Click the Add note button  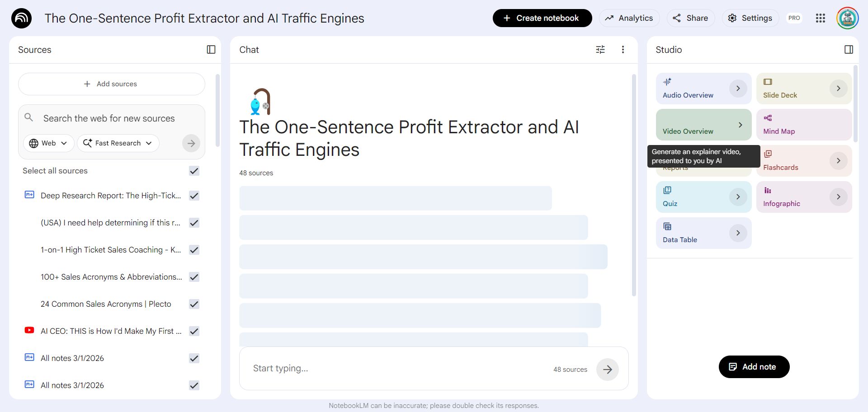pos(754,367)
